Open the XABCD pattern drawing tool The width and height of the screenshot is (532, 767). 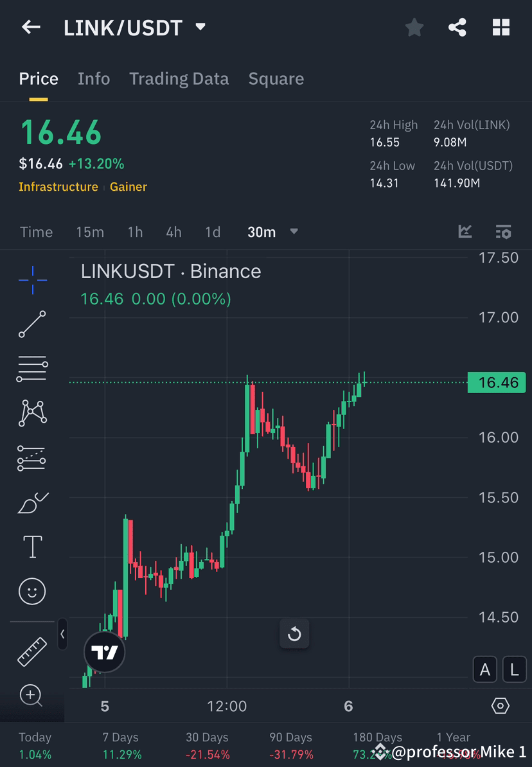(x=32, y=413)
